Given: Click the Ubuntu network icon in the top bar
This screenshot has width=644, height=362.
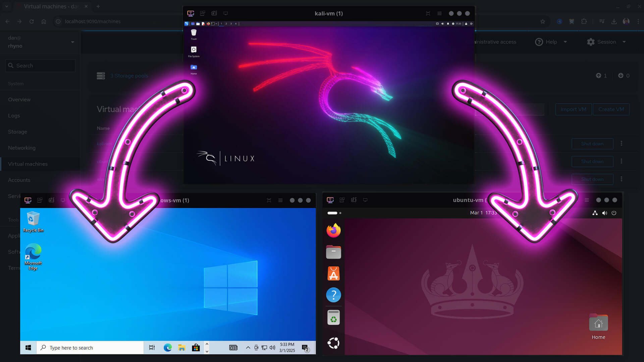Looking at the screenshot, I should (x=595, y=213).
